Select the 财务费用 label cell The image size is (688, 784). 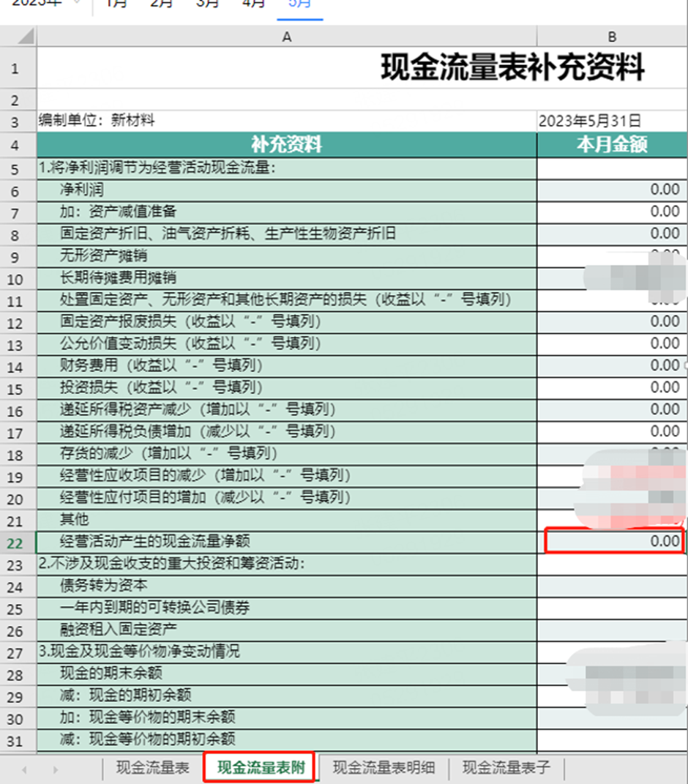tap(286, 366)
